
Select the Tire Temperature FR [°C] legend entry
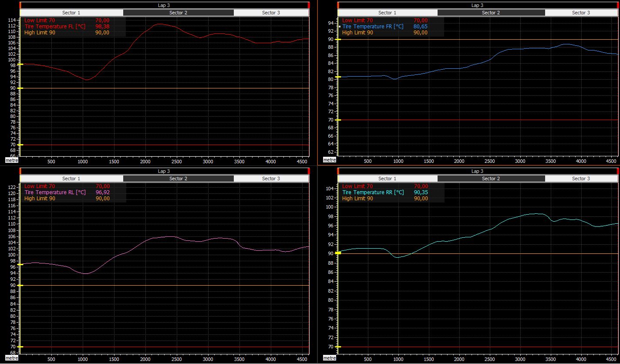[x=373, y=27]
